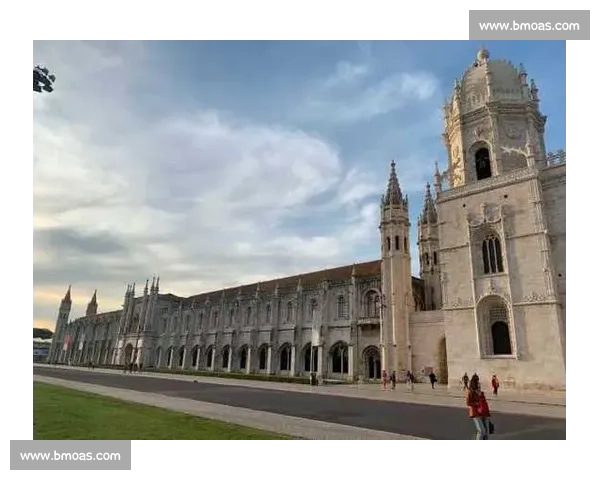Viewport: 600px width, 480px height.
Task: Click the arched window in the dome tower
Action: [483, 163]
